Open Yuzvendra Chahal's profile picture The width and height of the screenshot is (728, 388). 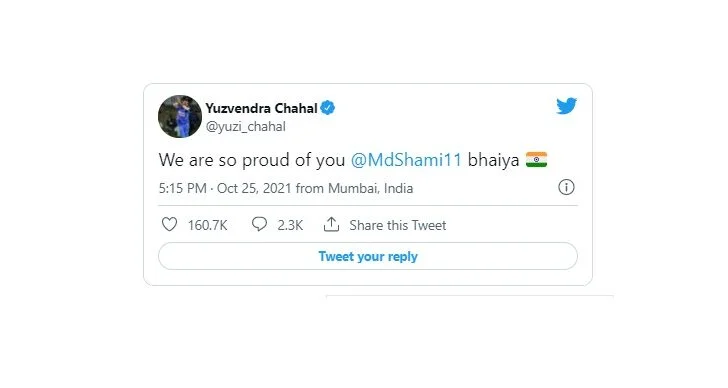pyautogui.click(x=180, y=116)
